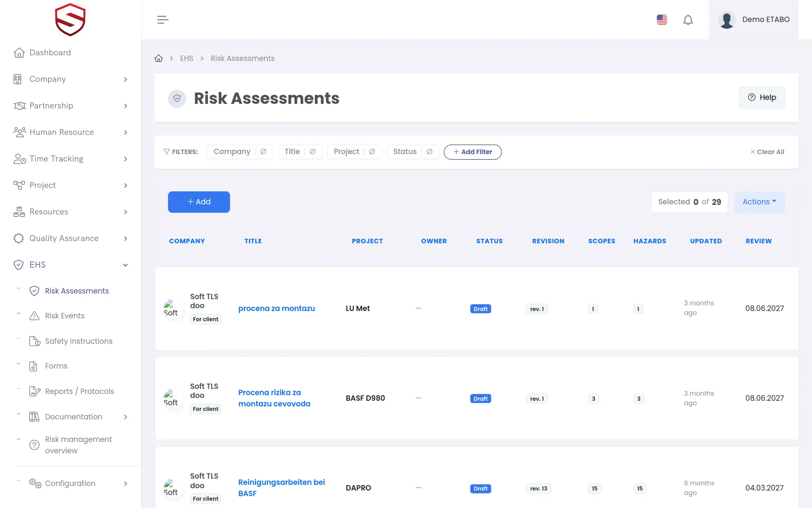Click Demo ETABO user avatar
Viewport: 812px width, 508px height.
pos(726,20)
